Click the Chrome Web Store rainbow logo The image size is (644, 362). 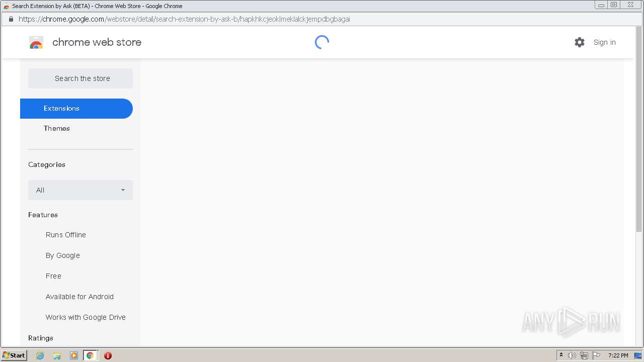coord(36,42)
